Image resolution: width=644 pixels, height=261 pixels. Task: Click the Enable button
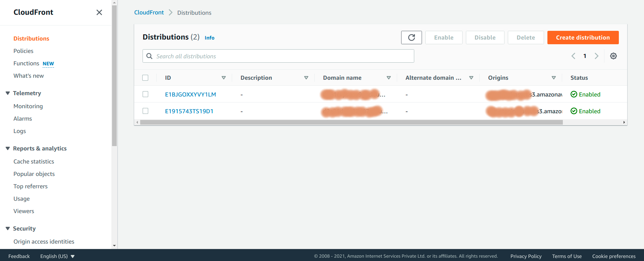point(444,38)
